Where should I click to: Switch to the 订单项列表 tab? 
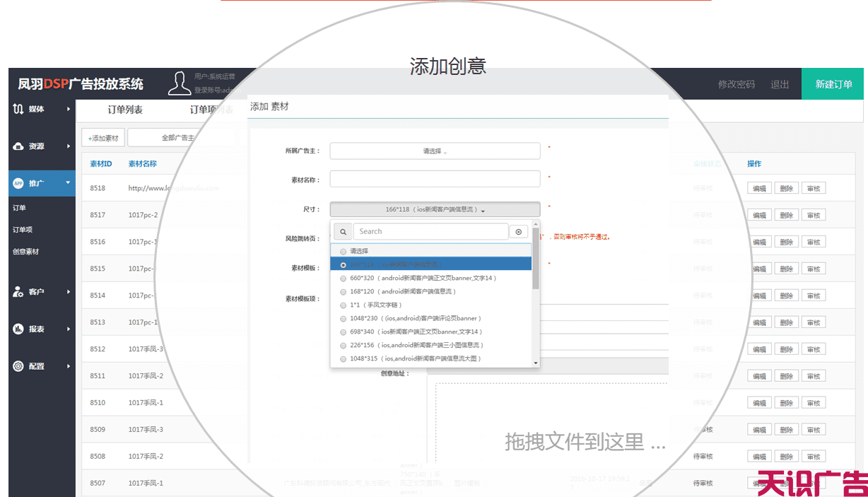(211, 110)
